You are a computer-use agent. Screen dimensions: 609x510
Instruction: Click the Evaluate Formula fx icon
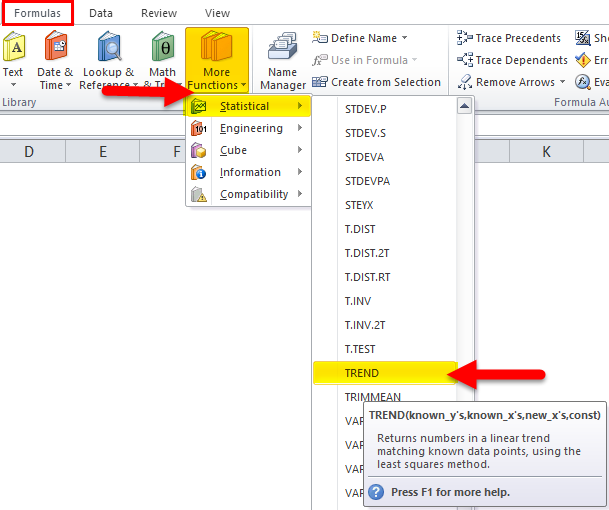[x=583, y=82]
